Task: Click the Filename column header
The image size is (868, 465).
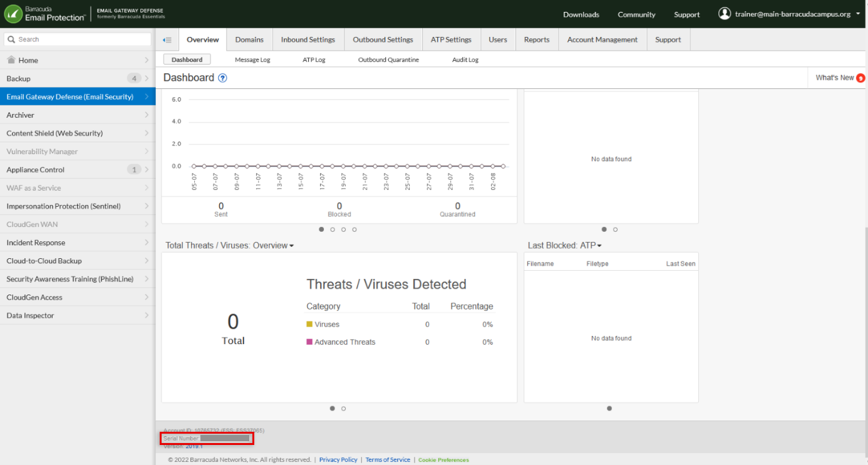Action: point(540,264)
